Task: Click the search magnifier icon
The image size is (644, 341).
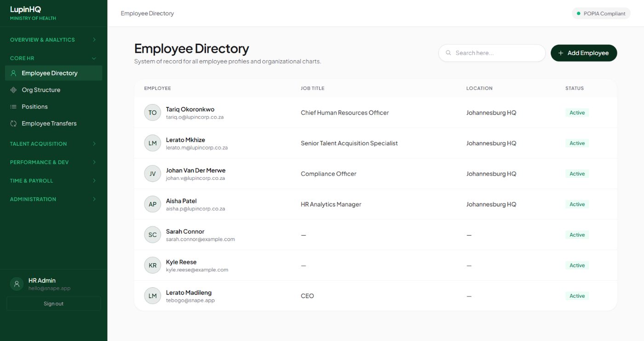Action: point(448,53)
